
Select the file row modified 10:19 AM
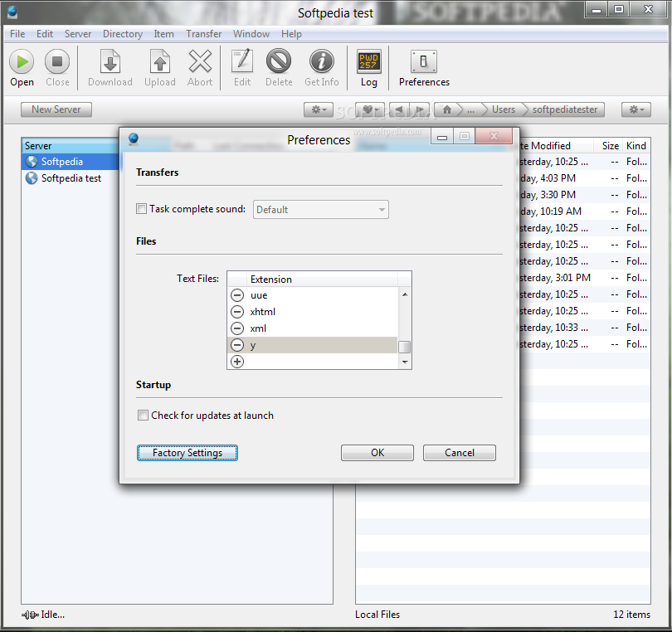pyautogui.click(x=584, y=211)
